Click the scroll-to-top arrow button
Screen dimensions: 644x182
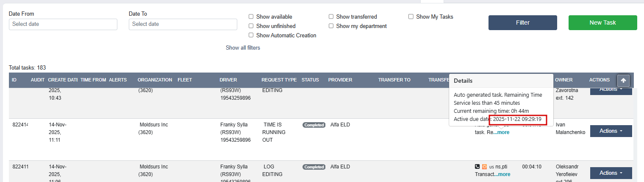(623, 81)
